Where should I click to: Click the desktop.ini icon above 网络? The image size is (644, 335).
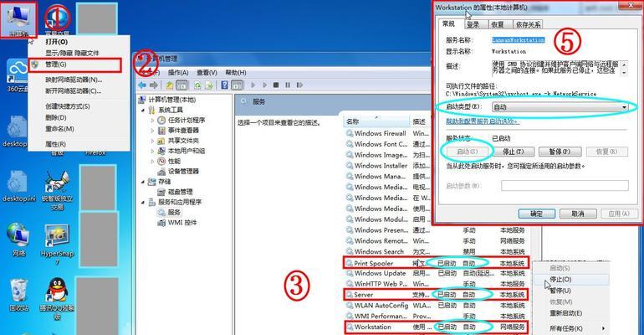click(18, 186)
